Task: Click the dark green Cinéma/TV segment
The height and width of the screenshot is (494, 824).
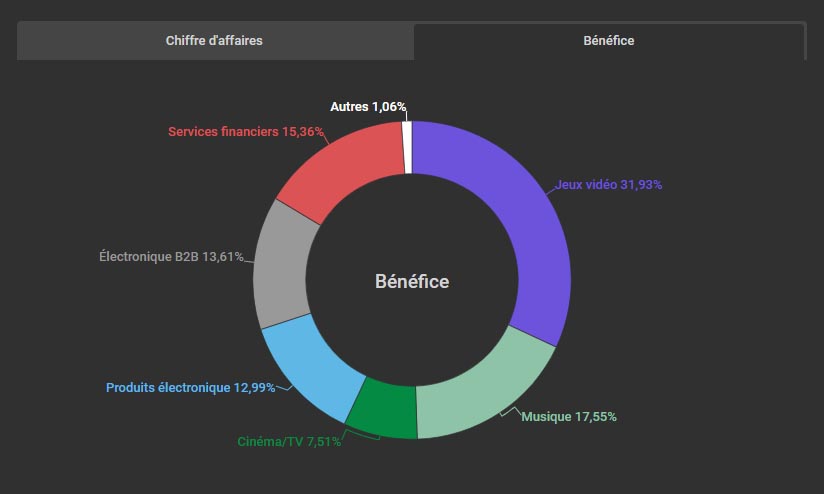Action: coord(386,409)
